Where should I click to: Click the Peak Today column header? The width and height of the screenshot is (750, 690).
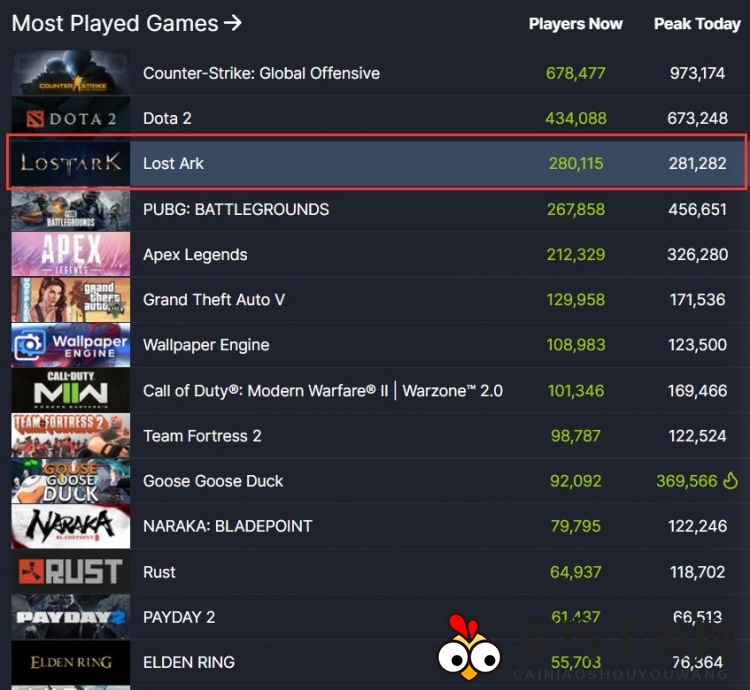pyautogui.click(x=696, y=24)
